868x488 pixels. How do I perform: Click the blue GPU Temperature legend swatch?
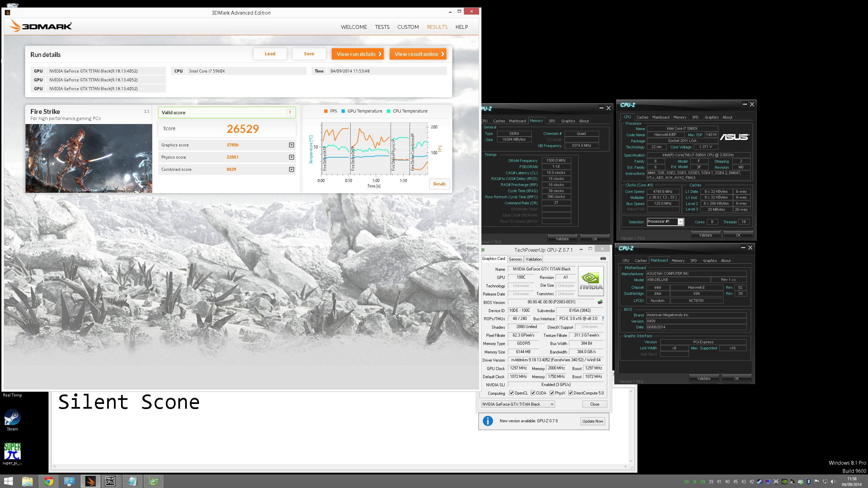tap(343, 111)
